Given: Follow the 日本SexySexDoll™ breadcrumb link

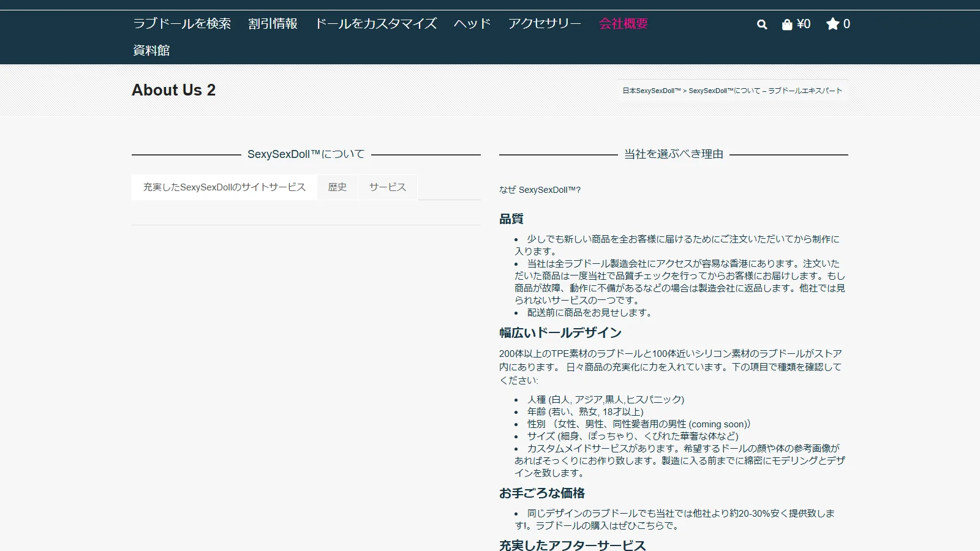Looking at the screenshot, I should [x=652, y=91].
